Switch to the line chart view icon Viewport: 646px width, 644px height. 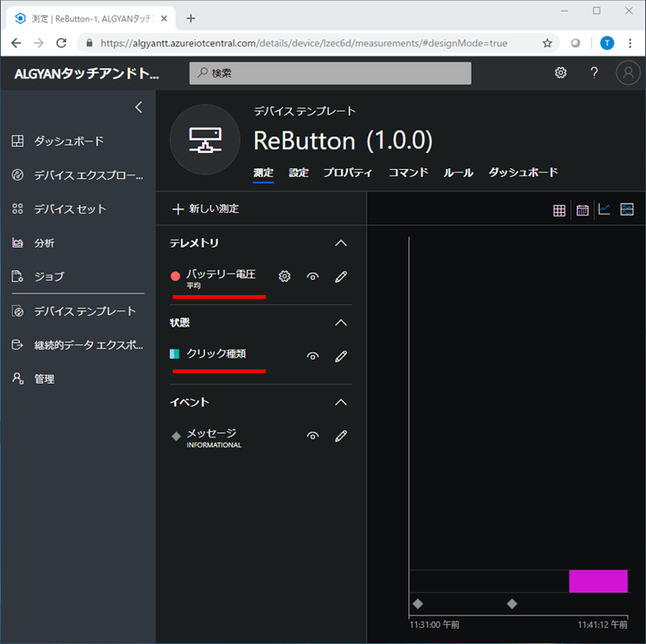click(x=604, y=209)
